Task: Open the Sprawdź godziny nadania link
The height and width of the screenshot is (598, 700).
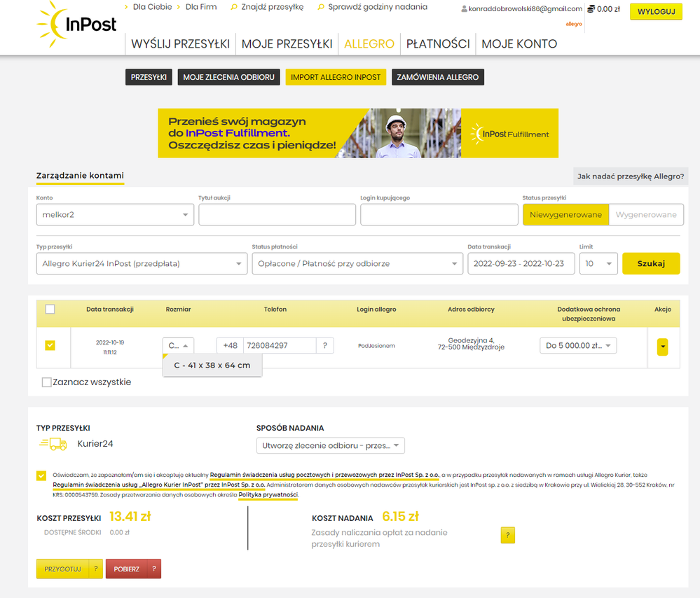Action: [378, 7]
